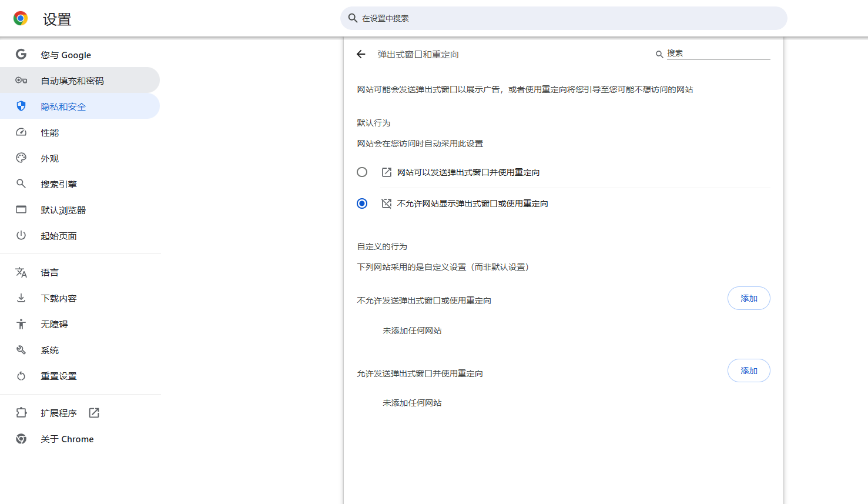Click the 弹出式窗口和重定向 heading
This screenshot has width=868, height=504.
coord(418,54)
